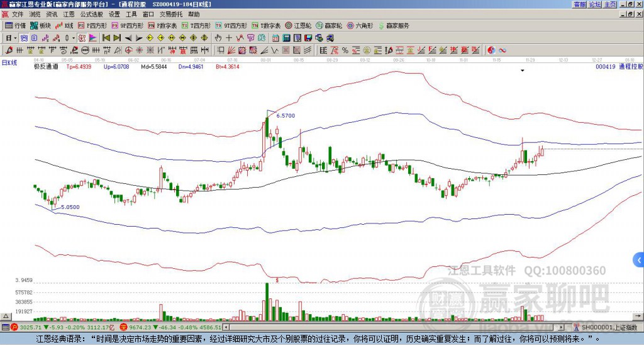Select the hand pan tool
Screen dimensions: 644x345
[218, 38]
